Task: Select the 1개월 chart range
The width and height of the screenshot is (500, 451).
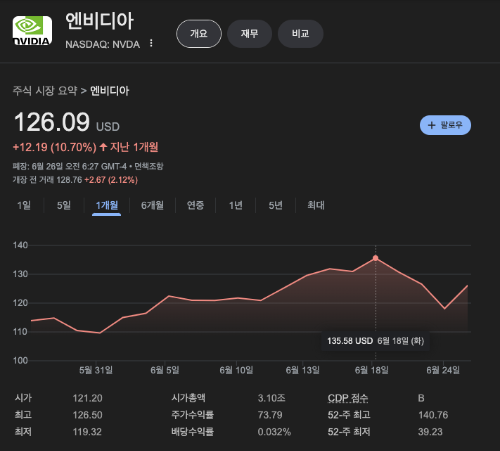Action: (x=107, y=205)
